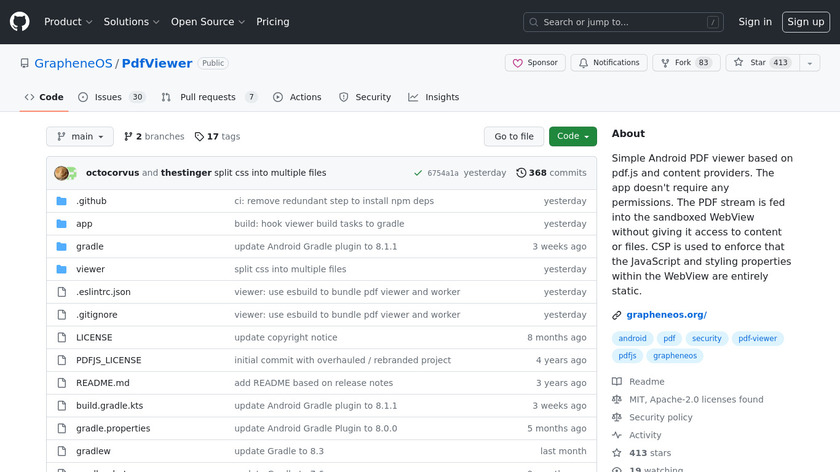
Task: Click the repository book icon beside GrapheneOS
Action: pos(25,63)
